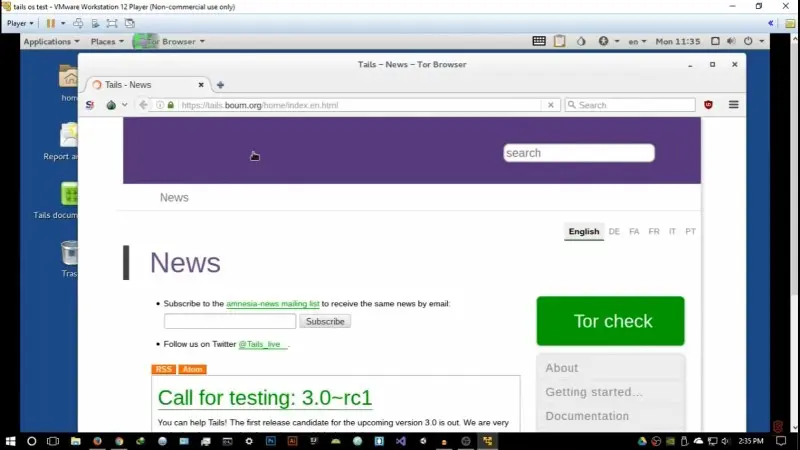Screen dimensions: 800x450
Task: Click the Windows Start button
Action: 10,441
